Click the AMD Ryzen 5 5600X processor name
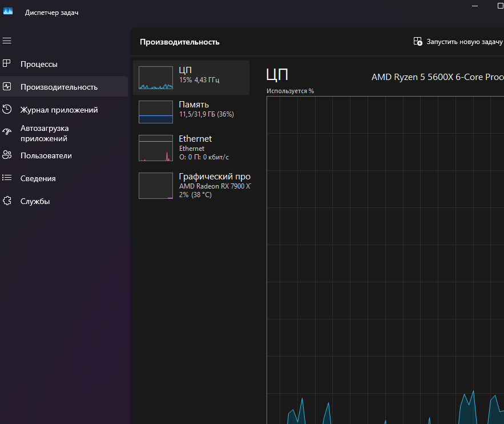The width and height of the screenshot is (504, 424). [437, 77]
